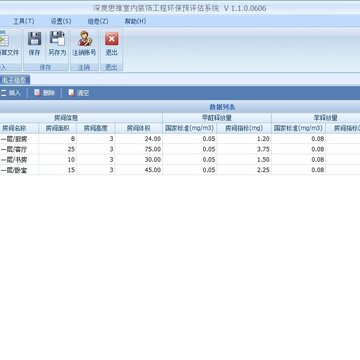Click the height cell in the 一层/客厅 row
This screenshot has height=360, width=360.
[x=96, y=149]
